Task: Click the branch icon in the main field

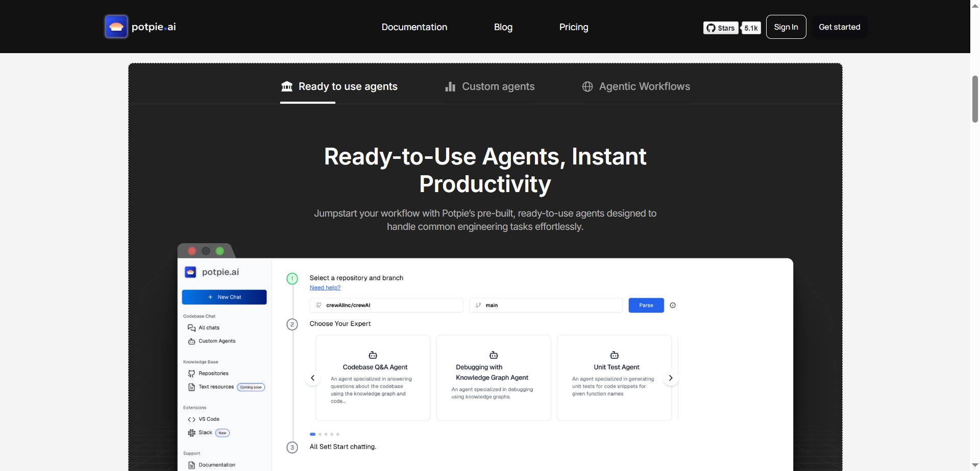Action: [x=478, y=305]
